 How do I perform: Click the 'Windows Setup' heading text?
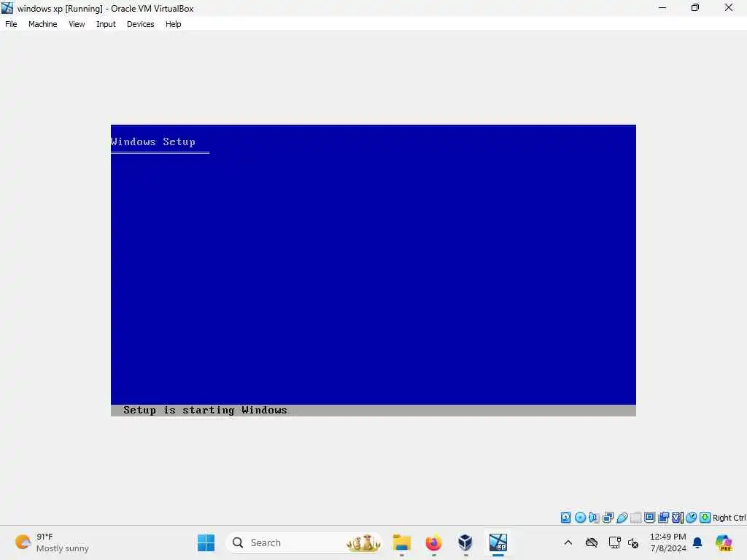coord(153,141)
